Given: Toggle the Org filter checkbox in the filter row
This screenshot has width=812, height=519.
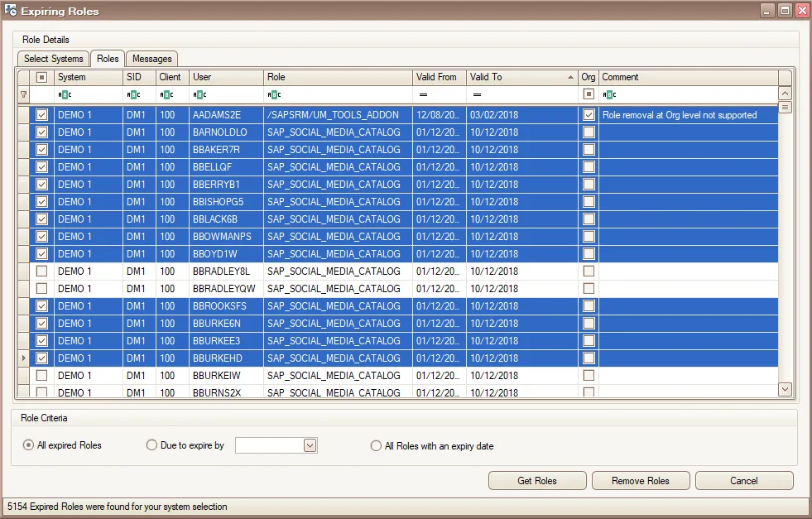Looking at the screenshot, I should tap(589, 94).
